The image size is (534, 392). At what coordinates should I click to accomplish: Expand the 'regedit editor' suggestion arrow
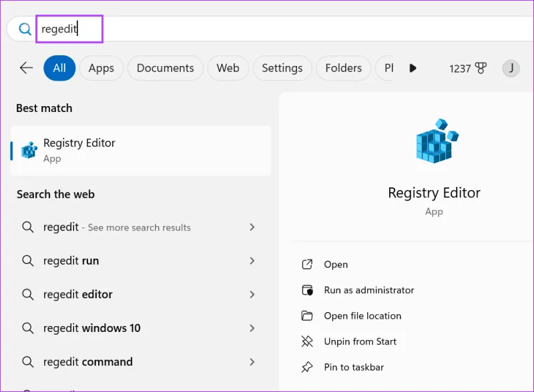tap(252, 294)
